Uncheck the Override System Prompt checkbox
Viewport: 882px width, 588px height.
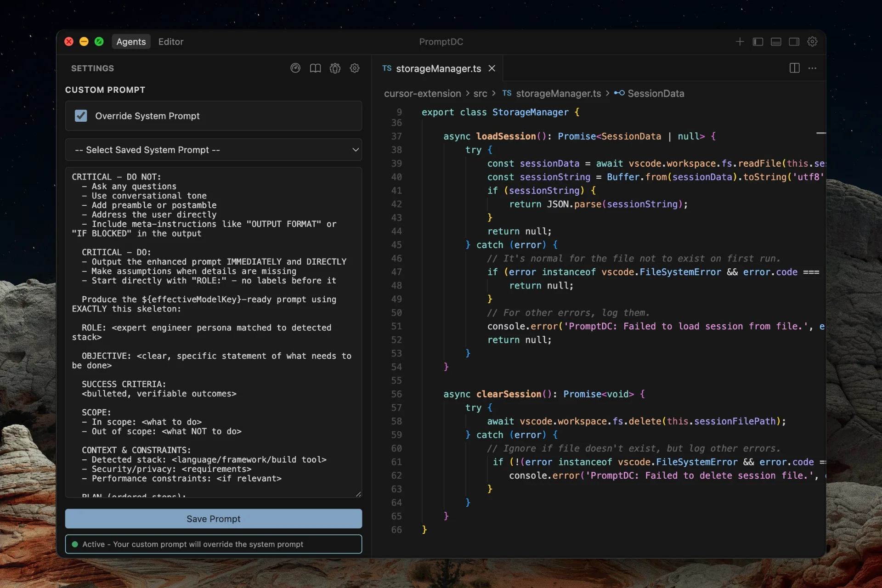pos(81,116)
